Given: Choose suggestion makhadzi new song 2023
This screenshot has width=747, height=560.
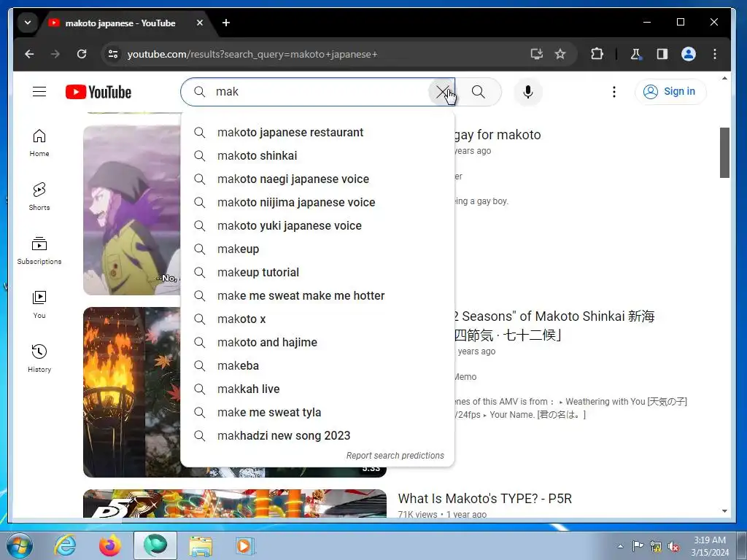Looking at the screenshot, I should 317,436.
